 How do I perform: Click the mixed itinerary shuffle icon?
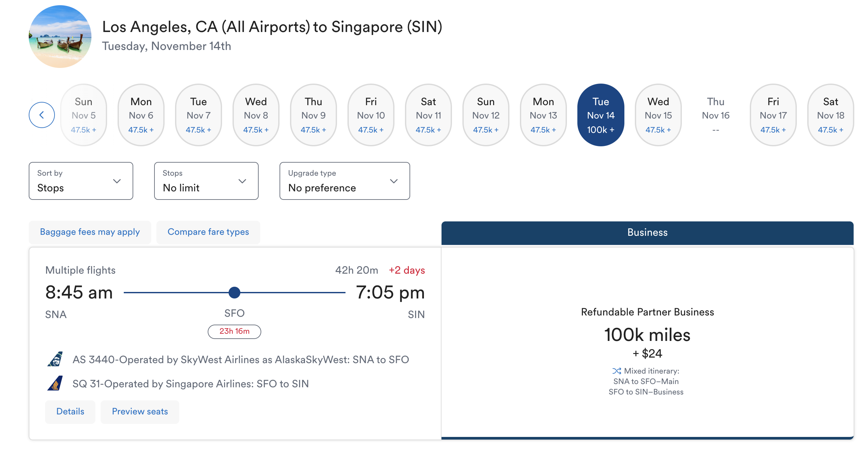tap(616, 371)
